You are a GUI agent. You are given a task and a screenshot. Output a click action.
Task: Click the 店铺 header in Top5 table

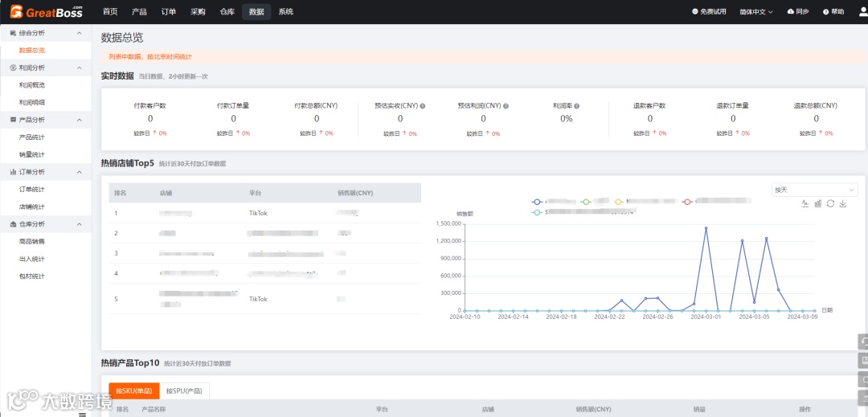(165, 193)
